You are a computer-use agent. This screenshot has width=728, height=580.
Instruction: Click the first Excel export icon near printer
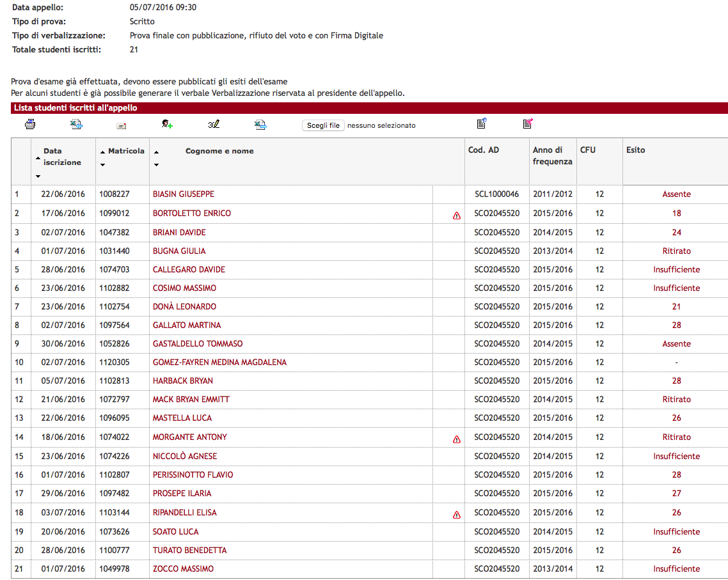(76, 124)
